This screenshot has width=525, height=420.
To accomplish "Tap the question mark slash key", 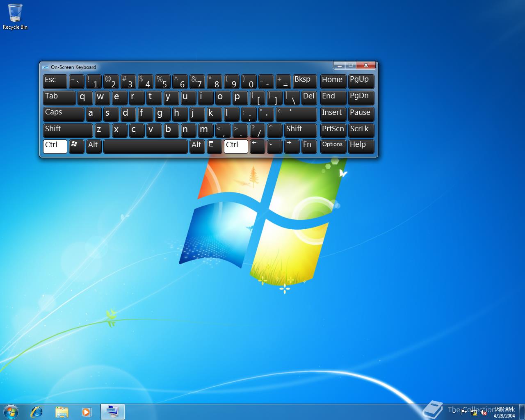I will coord(257,130).
